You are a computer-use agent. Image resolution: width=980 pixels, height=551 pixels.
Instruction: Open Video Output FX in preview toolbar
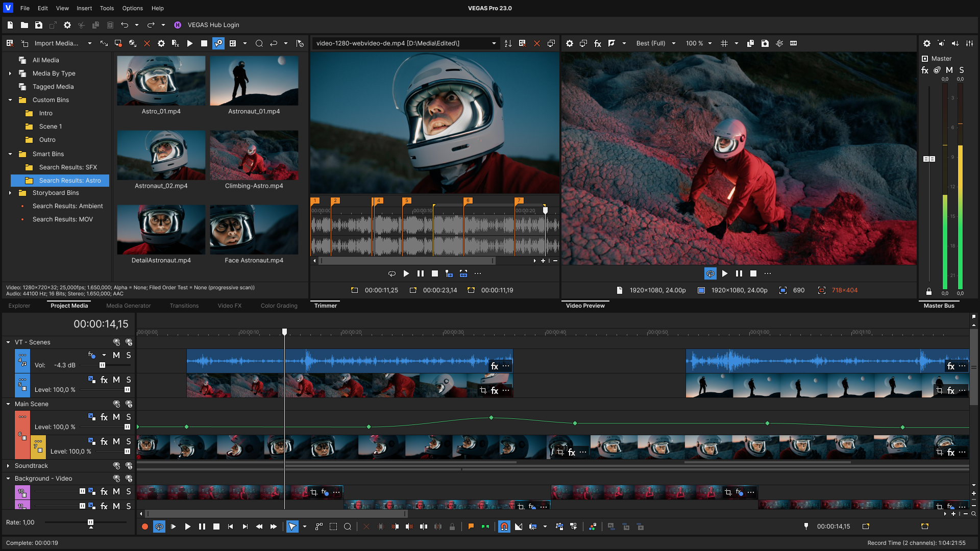[598, 43]
